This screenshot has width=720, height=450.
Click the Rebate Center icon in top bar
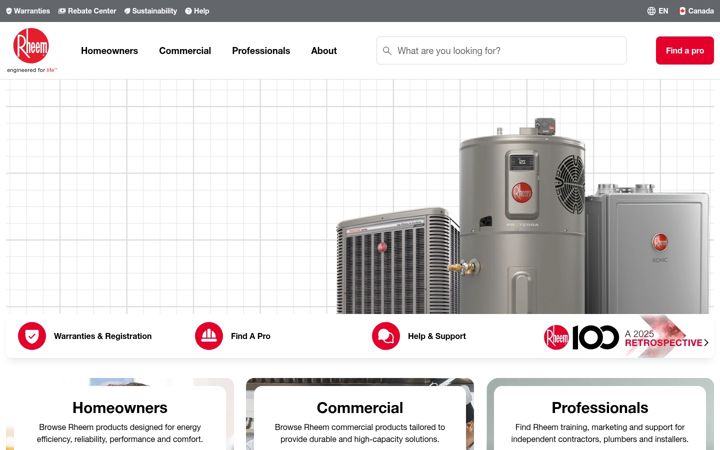pos(62,11)
